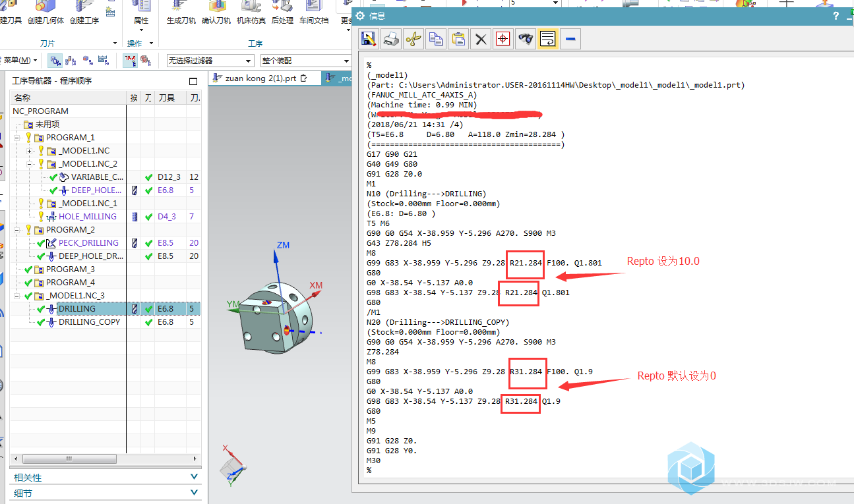This screenshot has height=504, width=854.
Task: Expand the _MODEL1.NC tree node
Action: click(x=30, y=151)
